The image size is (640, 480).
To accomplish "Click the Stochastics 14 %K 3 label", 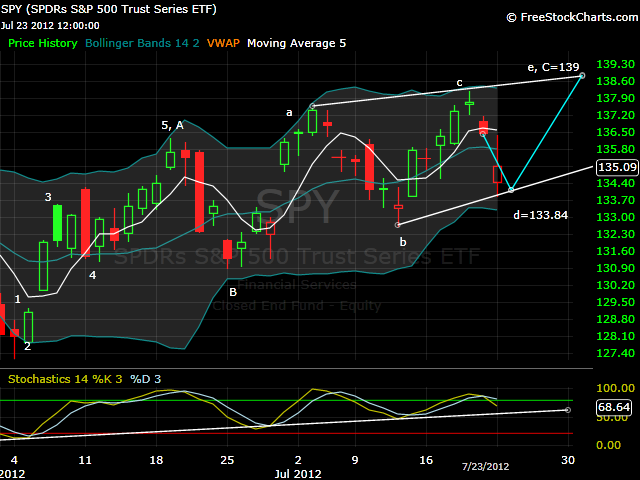I will [x=65, y=379].
